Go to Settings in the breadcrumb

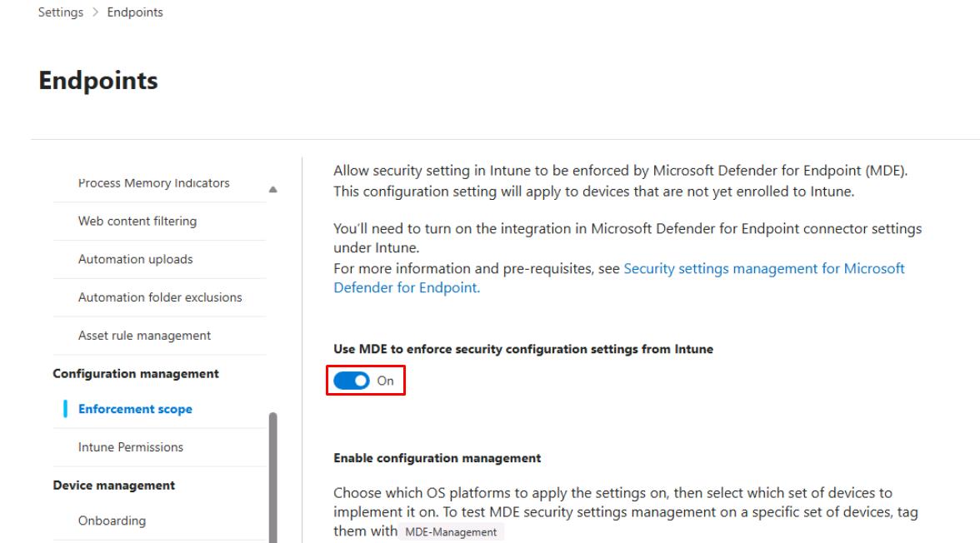pyautogui.click(x=60, y=12)
